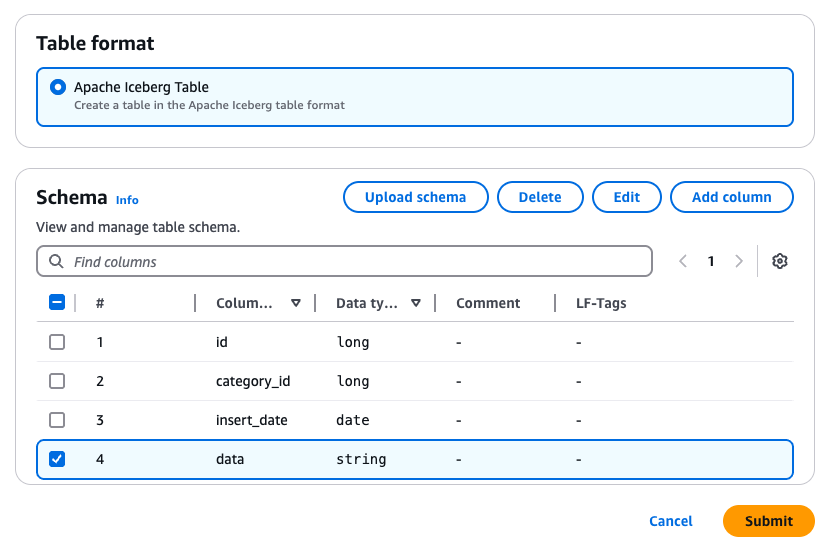Tick the insert_date column checkbox
Screen dimensions: 828x548
pyautogui.click(x=57, y=420)
